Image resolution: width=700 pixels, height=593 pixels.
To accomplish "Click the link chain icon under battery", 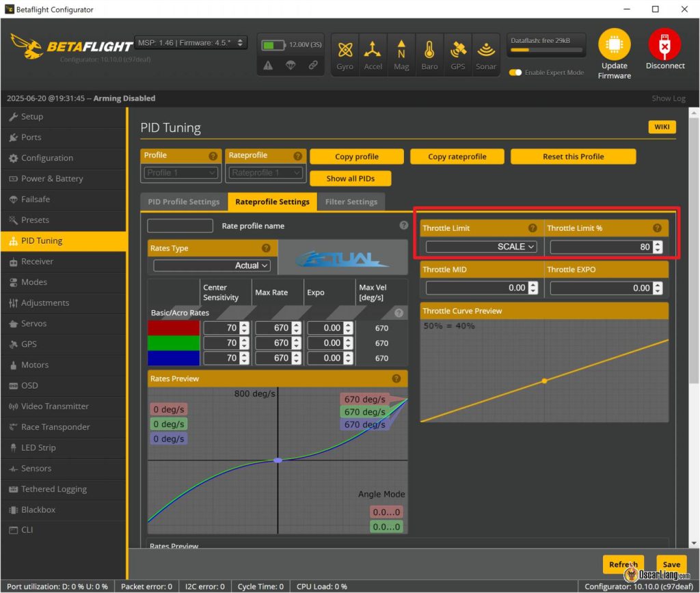I will click(x=313, y=66).
